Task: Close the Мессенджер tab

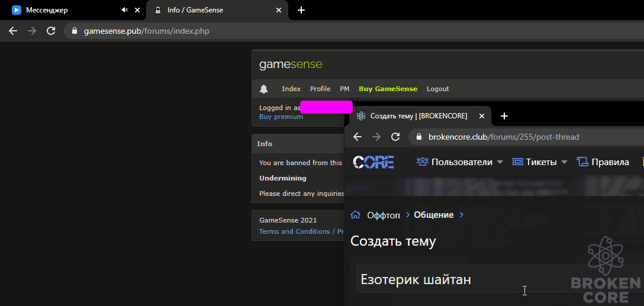Action: [x=137, y=10]
